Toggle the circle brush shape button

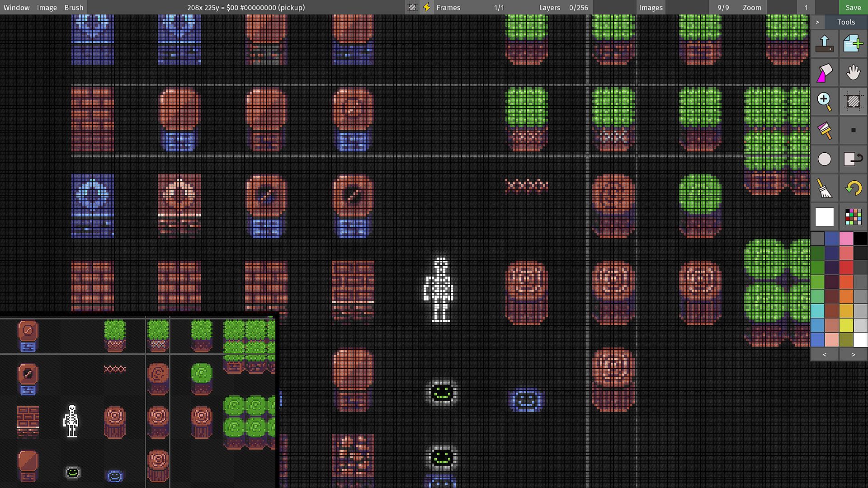[x=824, y=159]
